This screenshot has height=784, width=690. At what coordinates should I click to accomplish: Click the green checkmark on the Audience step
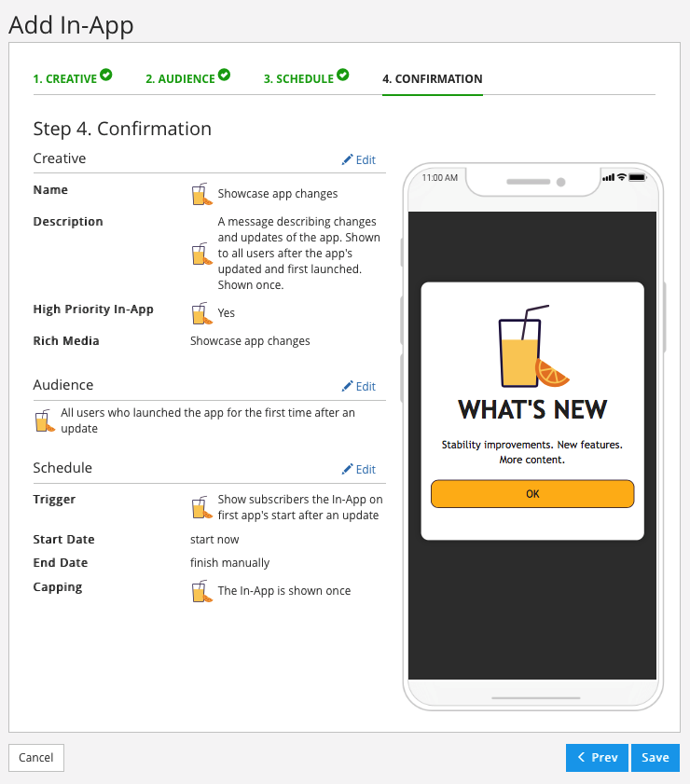click(x=224, y=75)
